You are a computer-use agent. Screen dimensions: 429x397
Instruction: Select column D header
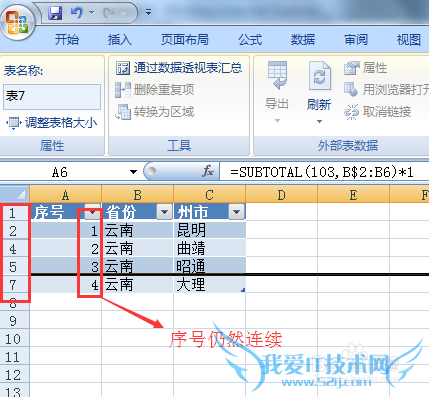[x=281, y=194]
